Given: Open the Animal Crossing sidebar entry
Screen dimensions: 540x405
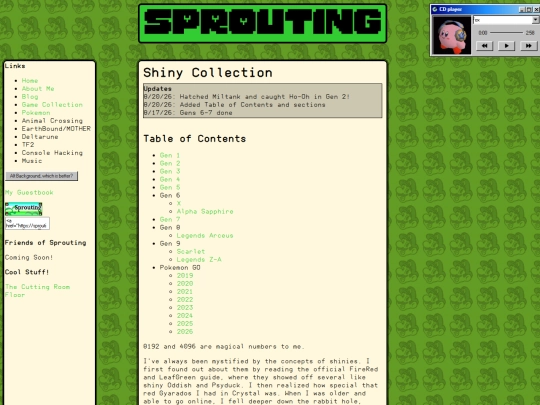Looking at the screenshot, I should click(x=52, y=121).
